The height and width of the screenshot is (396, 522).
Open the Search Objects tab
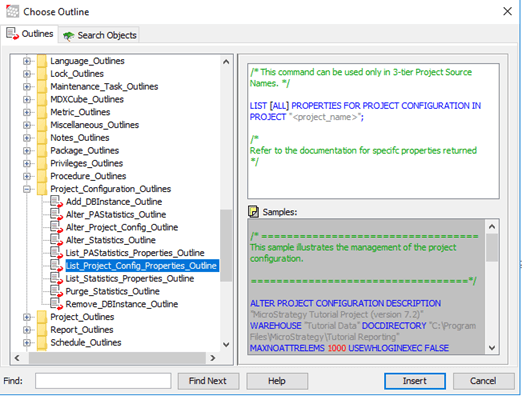(x=99, y=35)
